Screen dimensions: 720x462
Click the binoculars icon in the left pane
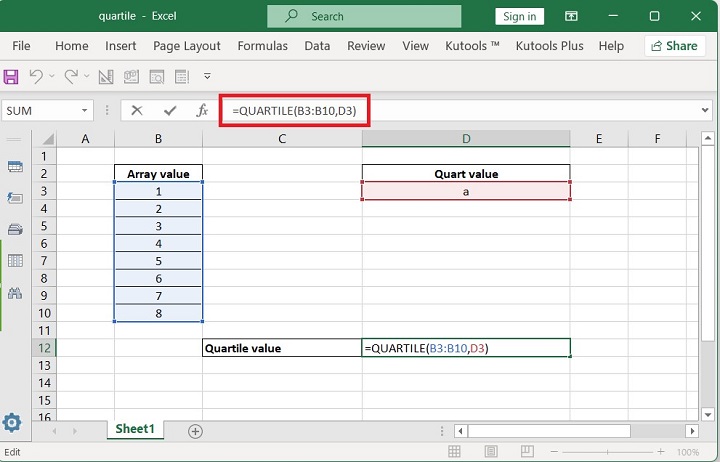pos(15,294)
